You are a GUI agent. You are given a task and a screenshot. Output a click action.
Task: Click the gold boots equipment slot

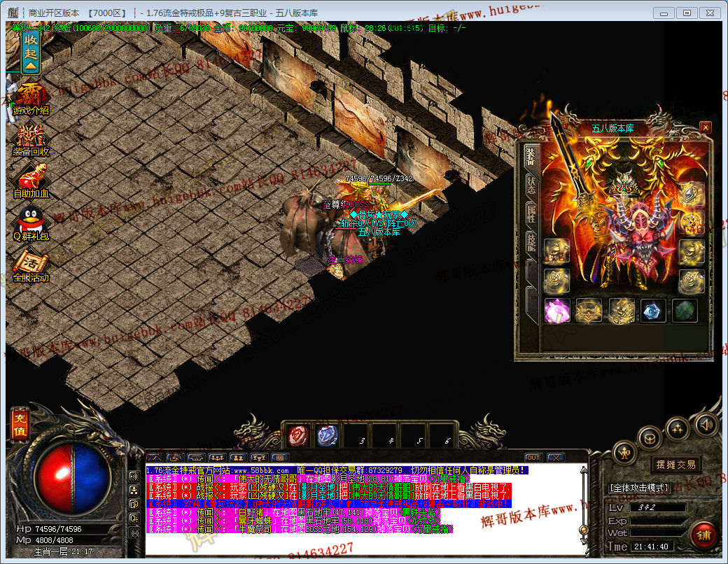621,311
